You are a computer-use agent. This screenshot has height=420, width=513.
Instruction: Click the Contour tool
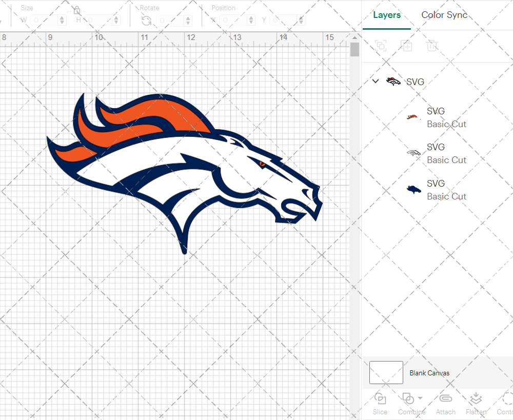tap(505, 404)
